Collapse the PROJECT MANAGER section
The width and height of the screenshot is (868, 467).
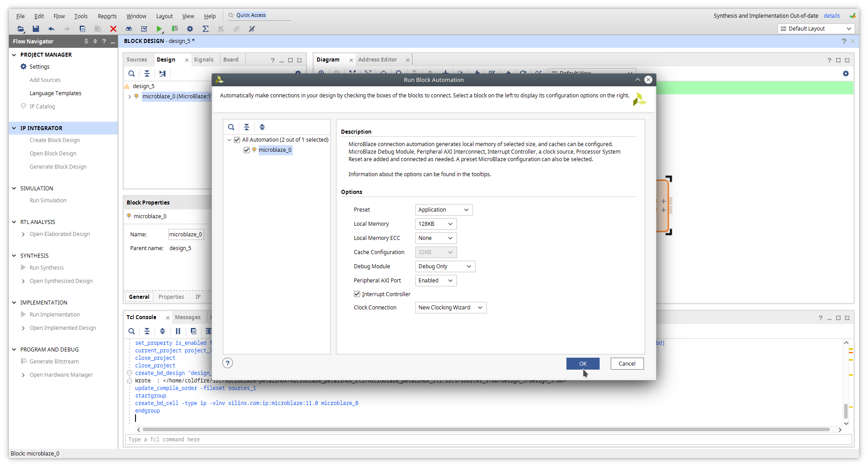[x=14, y=54]
